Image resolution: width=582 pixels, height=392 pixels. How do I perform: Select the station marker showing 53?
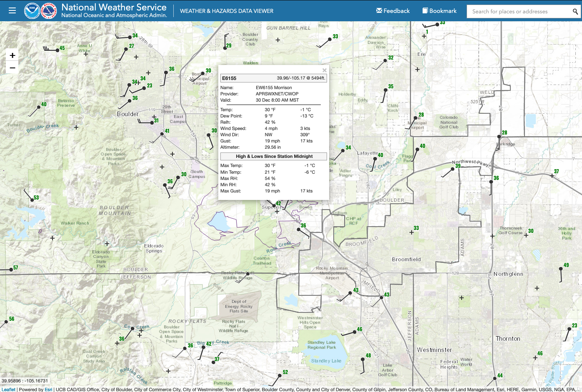pos(32,200)
